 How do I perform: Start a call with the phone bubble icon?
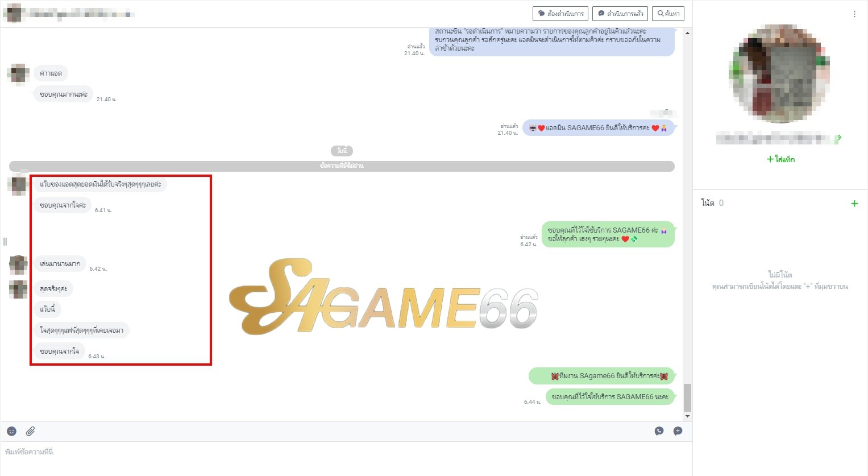click(x=659, y=431)
